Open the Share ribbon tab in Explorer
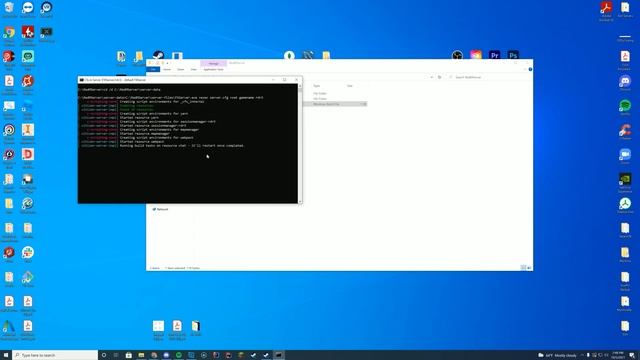 pyautogui.click(x=180, y=69)
